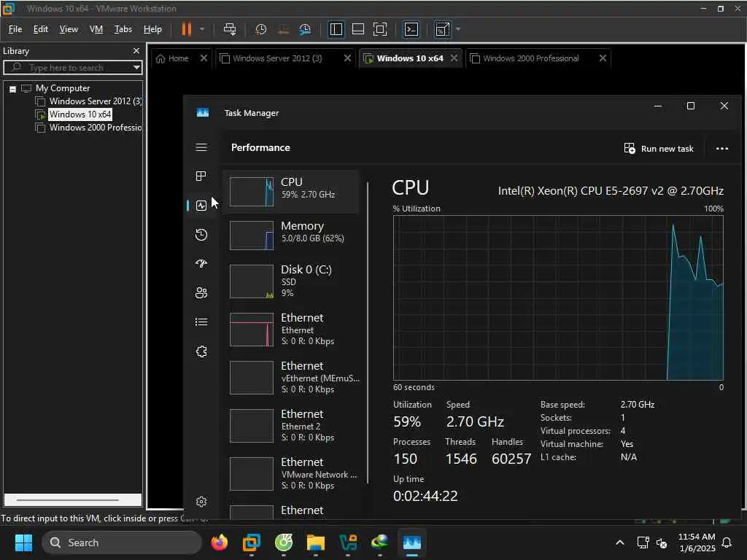The height and width of the screenshot is (560, 747).
Task: Close the Library panel
Action: (x=136, y=50)
